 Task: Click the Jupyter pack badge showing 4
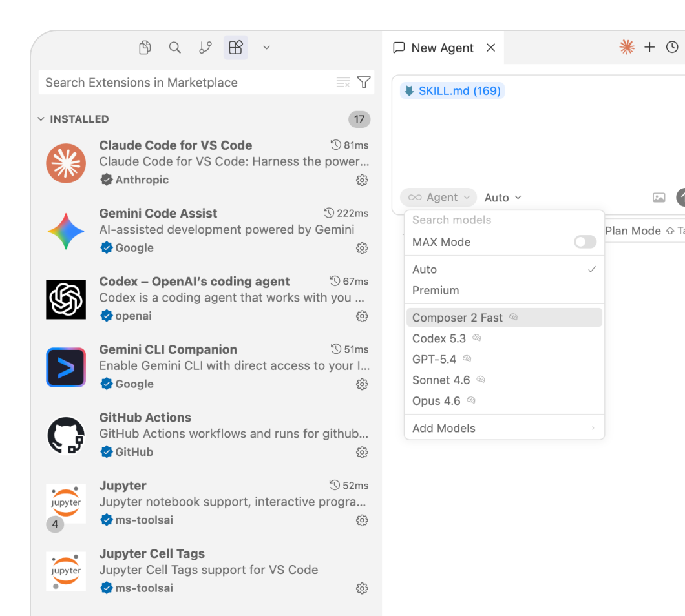pos(55,524)
